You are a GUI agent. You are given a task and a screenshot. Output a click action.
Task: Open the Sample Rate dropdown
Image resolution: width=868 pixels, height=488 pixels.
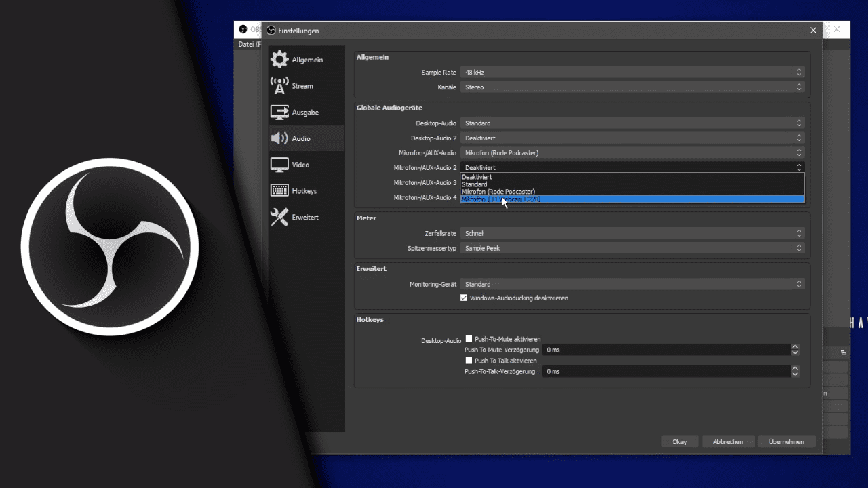(x=632, y=72)
